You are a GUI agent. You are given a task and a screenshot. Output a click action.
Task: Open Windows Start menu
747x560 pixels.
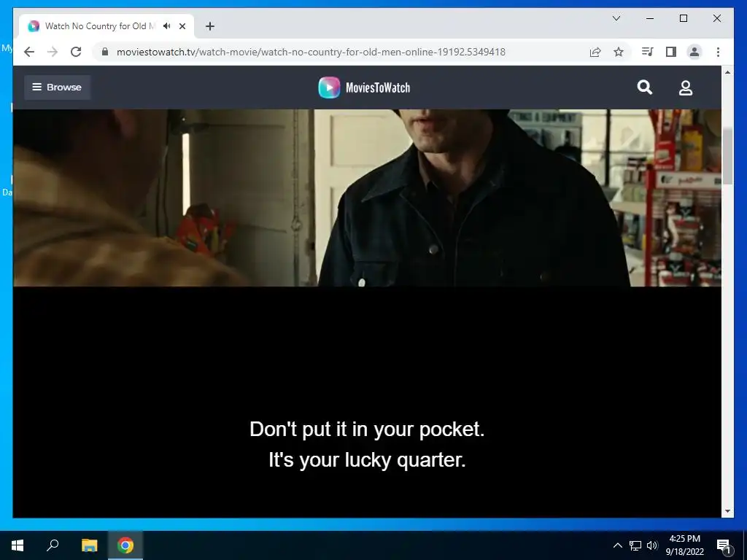[18, 545]
